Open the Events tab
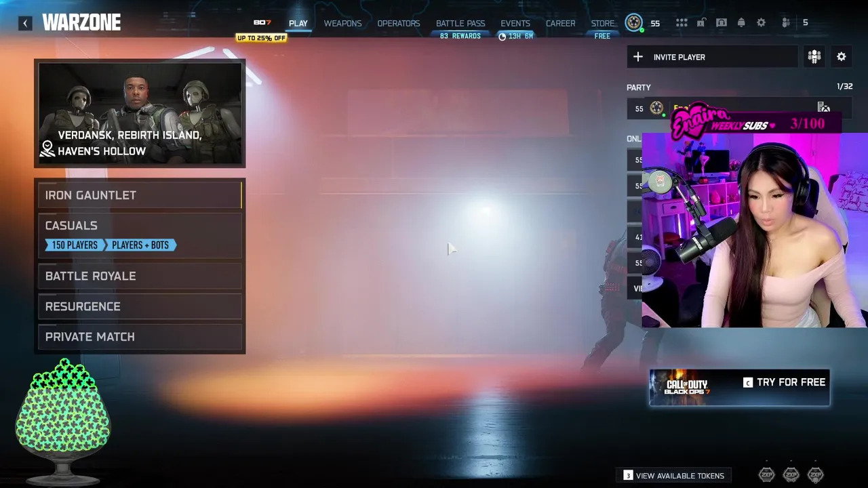 pyautogui.click(x=515, y=23)
